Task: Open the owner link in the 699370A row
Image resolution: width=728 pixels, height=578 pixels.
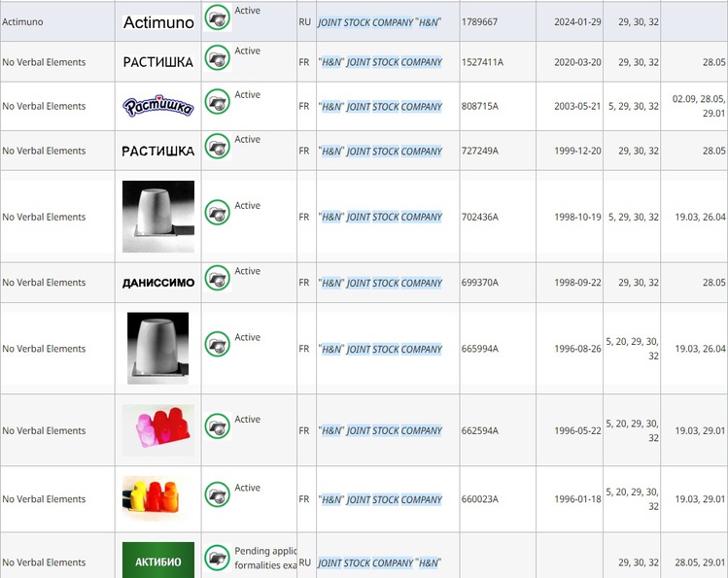Action: (x=380, y=283)
